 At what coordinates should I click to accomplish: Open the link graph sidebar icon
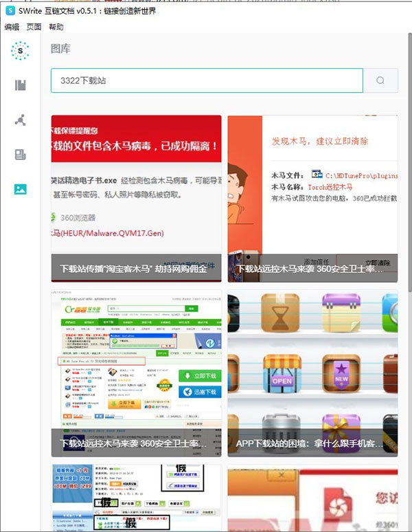pyautogui.click(x=21, y=120)
